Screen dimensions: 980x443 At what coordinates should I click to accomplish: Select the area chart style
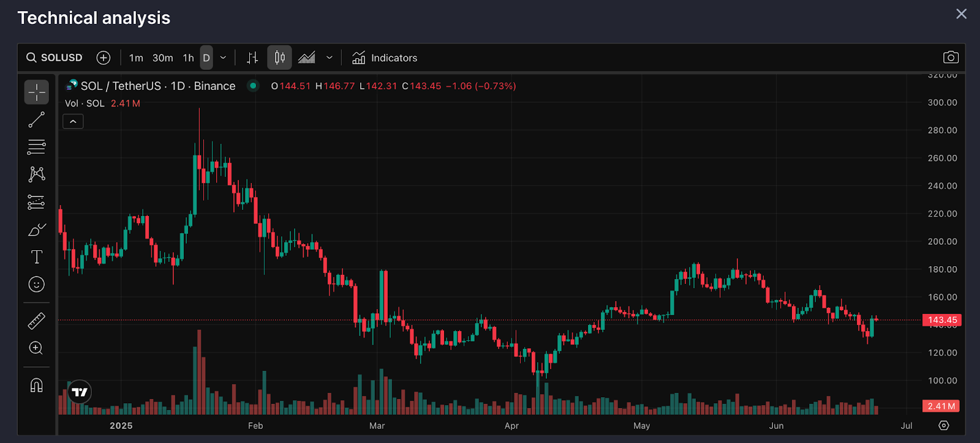click(x=307, y=58)
